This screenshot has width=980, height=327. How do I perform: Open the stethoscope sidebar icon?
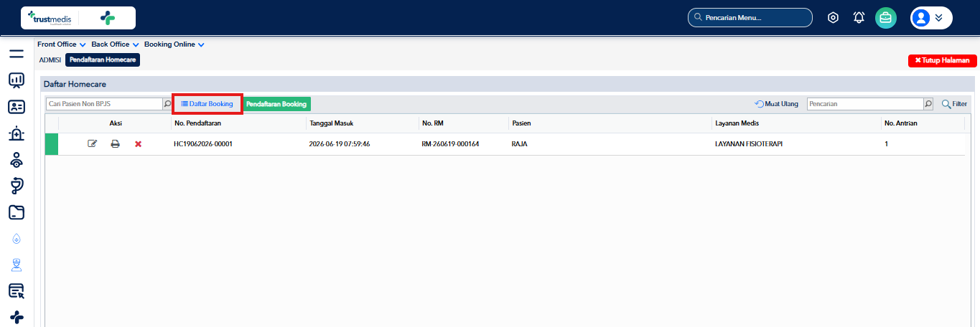pyautogui.click(x=17, y=186)
